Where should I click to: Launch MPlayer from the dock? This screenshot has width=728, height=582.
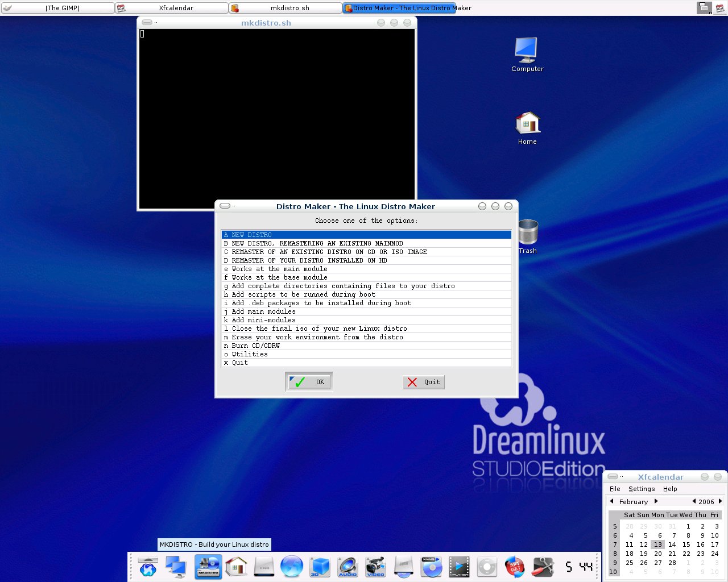(x=459, y=567)
